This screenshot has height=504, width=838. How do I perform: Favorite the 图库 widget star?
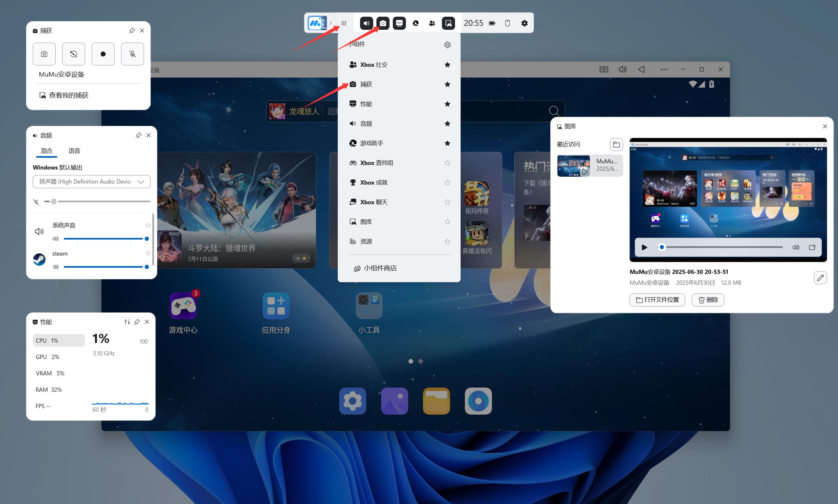[447, 222]
